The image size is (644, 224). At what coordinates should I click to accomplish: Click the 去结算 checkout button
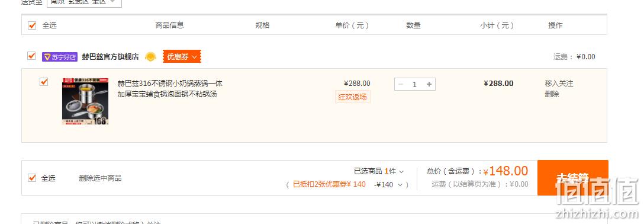[572, 178]
